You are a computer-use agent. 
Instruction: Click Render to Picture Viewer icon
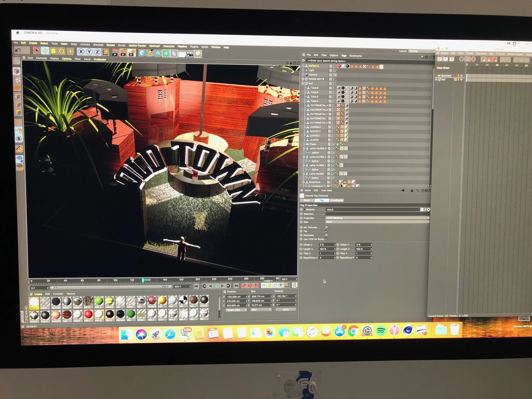click(123, 53)
